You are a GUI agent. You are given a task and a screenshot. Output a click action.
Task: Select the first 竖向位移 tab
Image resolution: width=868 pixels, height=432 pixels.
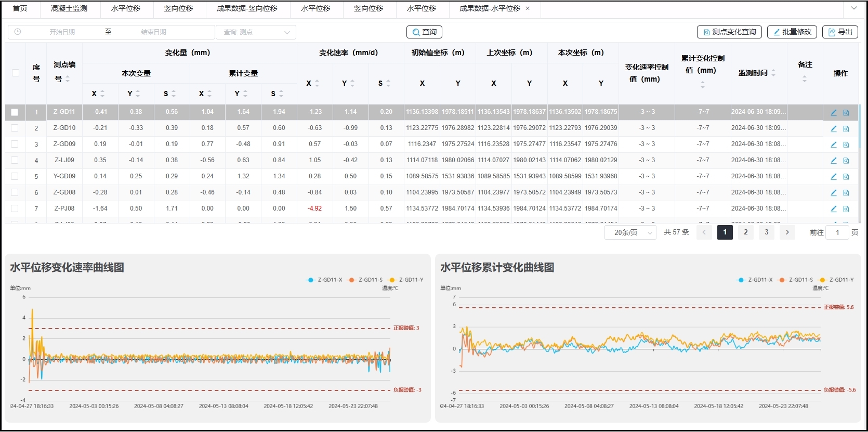pos(178,9)
